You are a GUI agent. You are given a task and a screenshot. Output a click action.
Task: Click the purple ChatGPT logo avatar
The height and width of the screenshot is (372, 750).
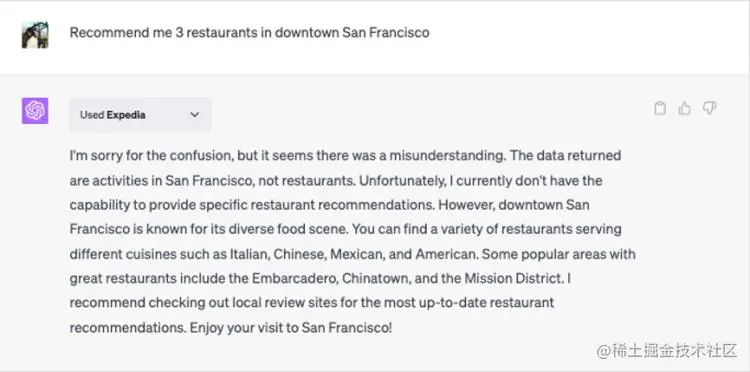coord(35,111)
